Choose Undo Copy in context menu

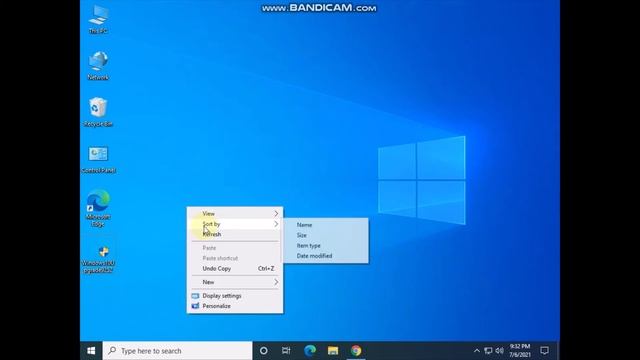[x=235, y=269]
